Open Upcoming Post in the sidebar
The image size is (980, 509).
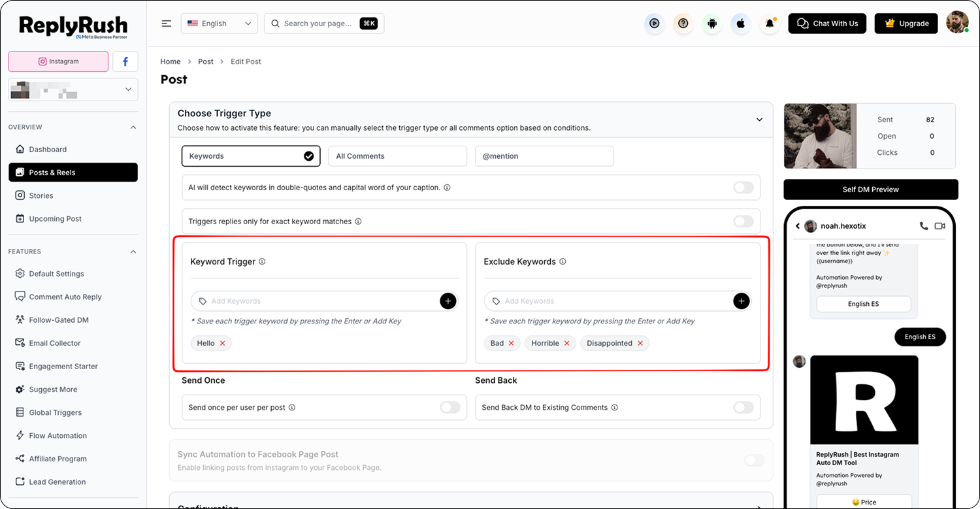point(73,219)
